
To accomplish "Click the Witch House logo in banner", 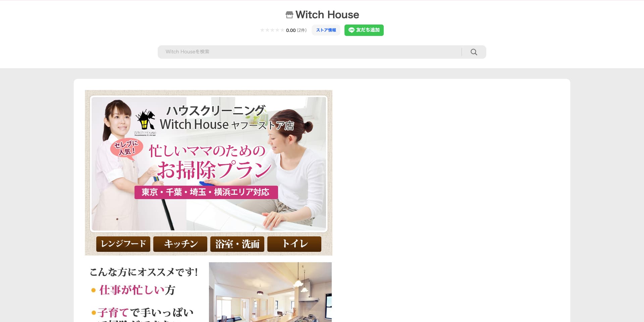I will click(145, 122).
